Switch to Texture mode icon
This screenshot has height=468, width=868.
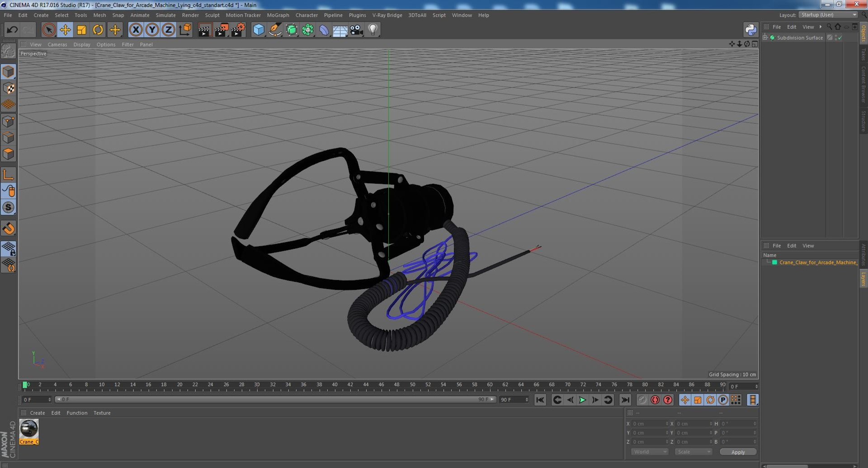coord(8,88)
